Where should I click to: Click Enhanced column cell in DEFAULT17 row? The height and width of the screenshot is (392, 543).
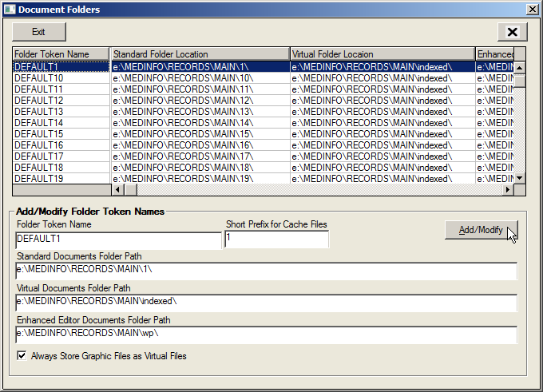tap(495, 156)
